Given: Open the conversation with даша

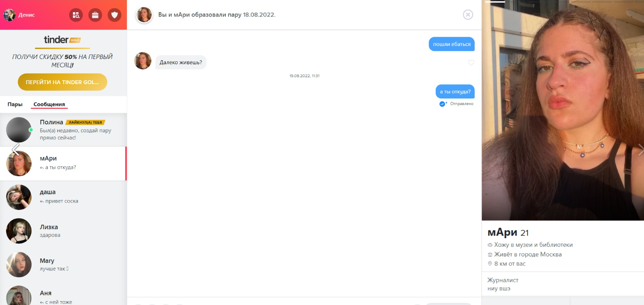Looking at the screenshot, I should (x=63, y=197).
